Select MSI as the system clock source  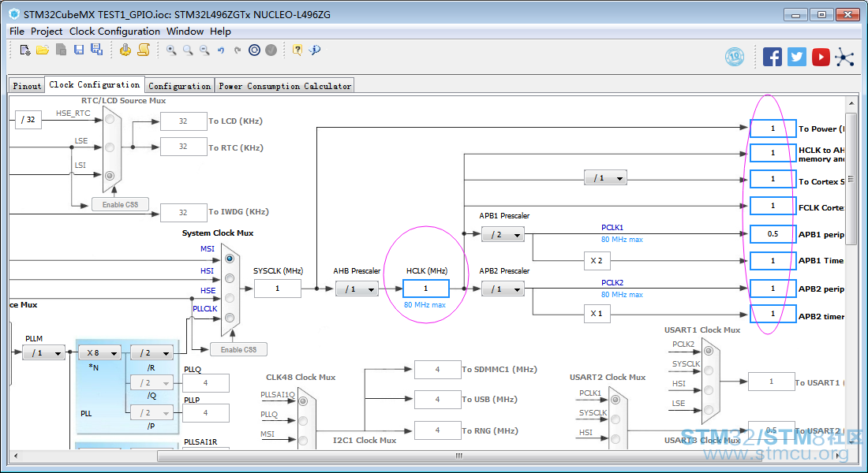229,259
